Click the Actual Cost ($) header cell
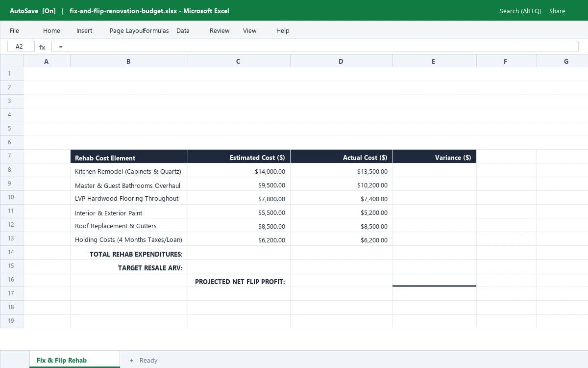The height and width of the screenshot is (368, 588). point(342,157)
